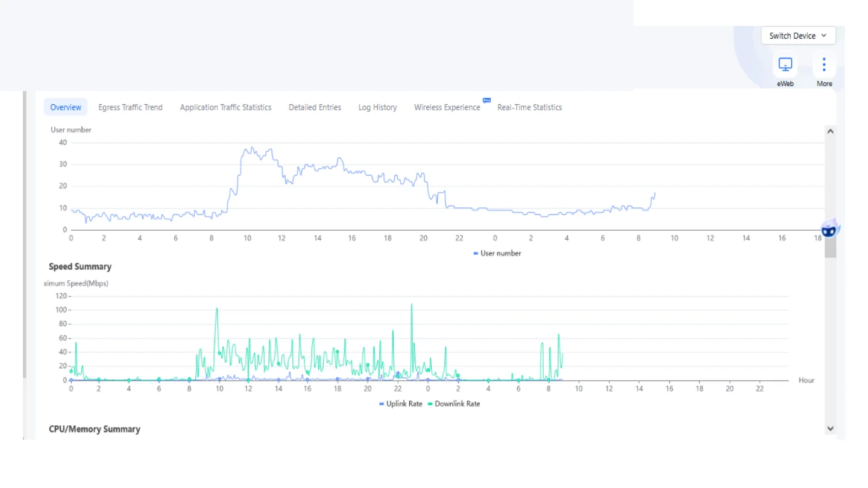Screen dimensions: 868x488
Task: Open the Wireless Experience tab
Action: click(447, 107)
